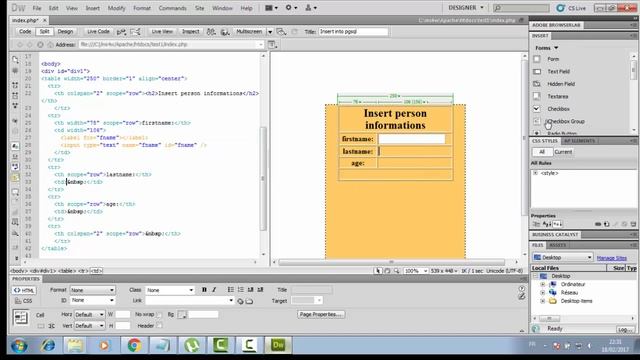Click the Refresh icon in address bar

tap(40, 44)
